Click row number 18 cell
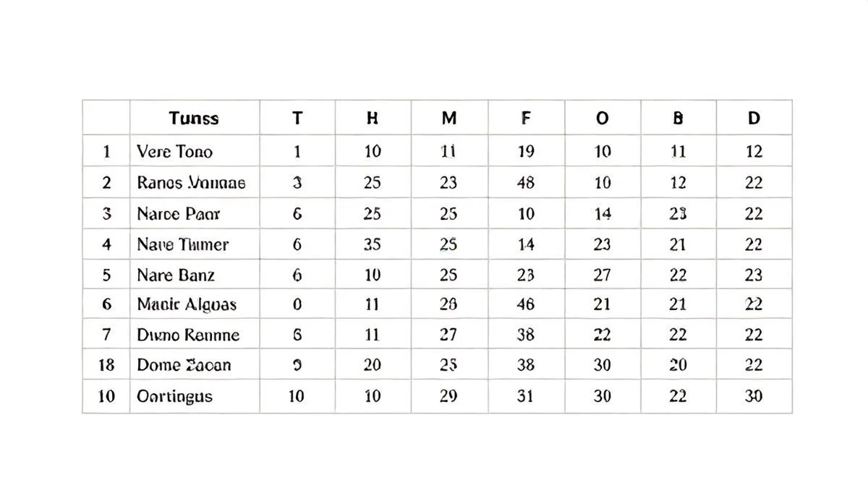This screenshot has width=868, height=488. pos(106,365)
